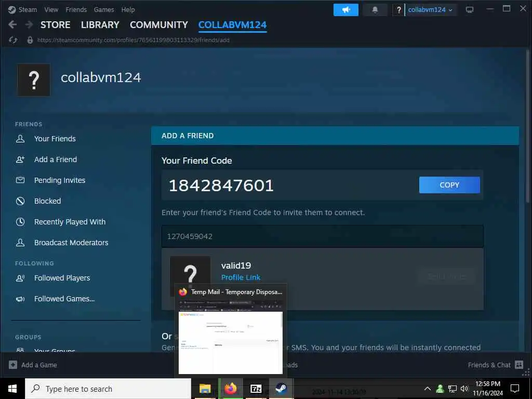The width and height of the screenshot is (532, 399).
Task: Show hidden system tray icons
Action: [428, 389]
